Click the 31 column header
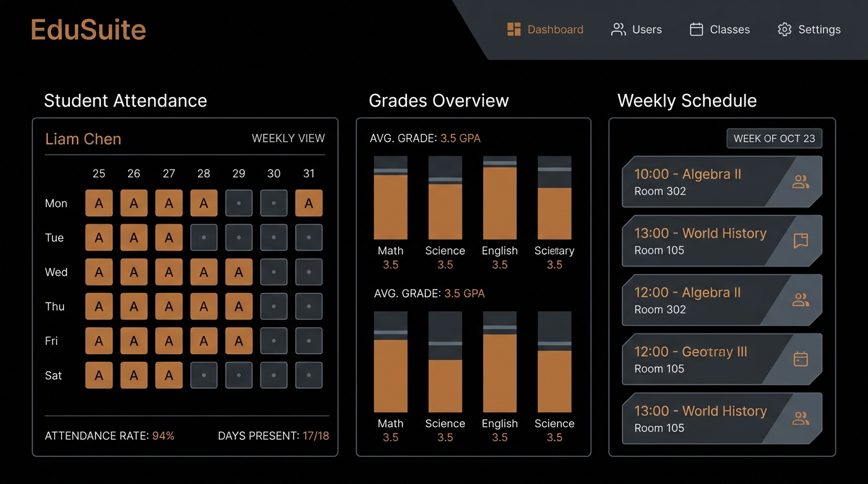This screenshot has width=868, height=484. point(308,173)
